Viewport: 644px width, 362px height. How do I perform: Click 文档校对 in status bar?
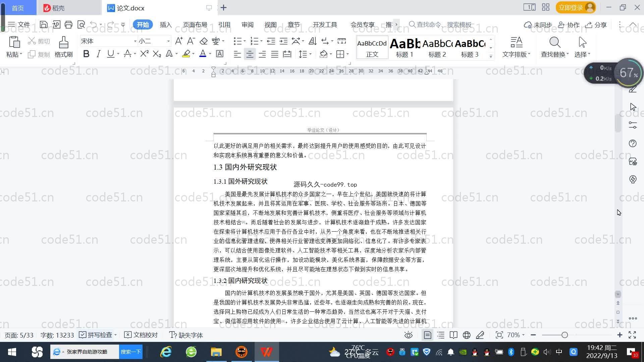(x=141, y=335)
